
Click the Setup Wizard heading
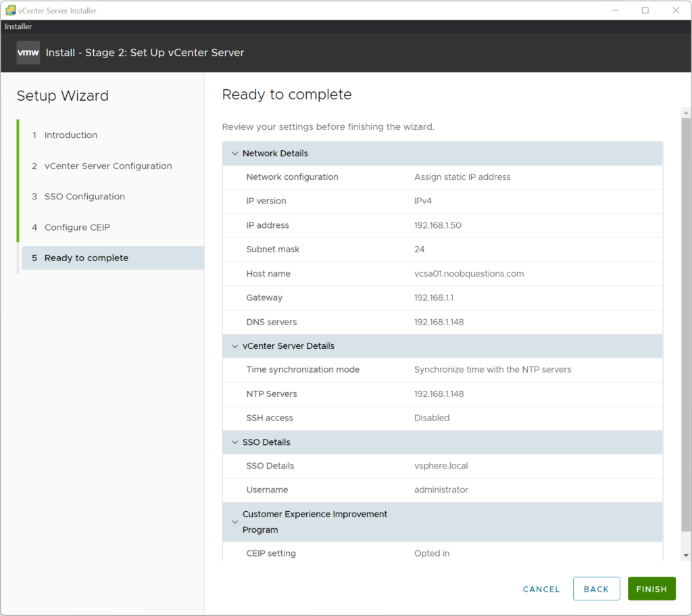point(63,96)
